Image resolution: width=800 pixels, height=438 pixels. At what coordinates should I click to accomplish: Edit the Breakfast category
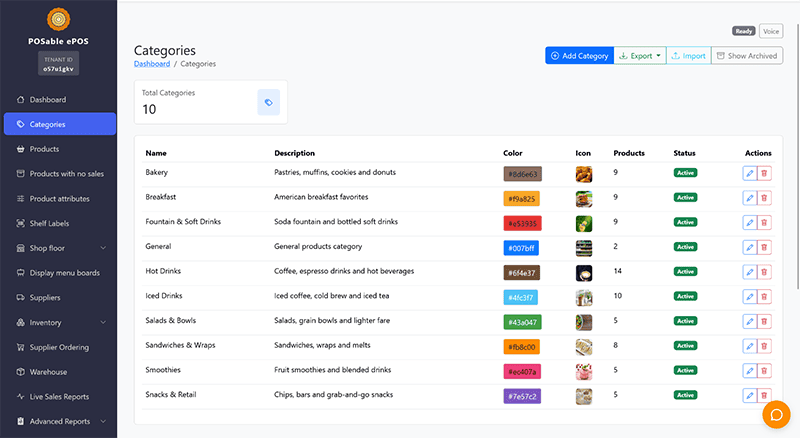(749, 198)
